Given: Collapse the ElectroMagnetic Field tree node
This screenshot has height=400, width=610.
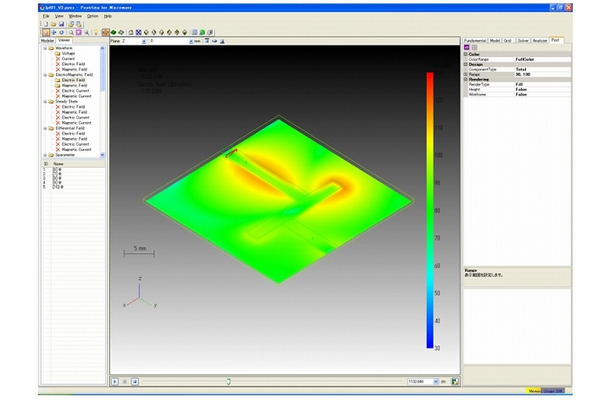Looking at the screenshot, I should (45, 75).
